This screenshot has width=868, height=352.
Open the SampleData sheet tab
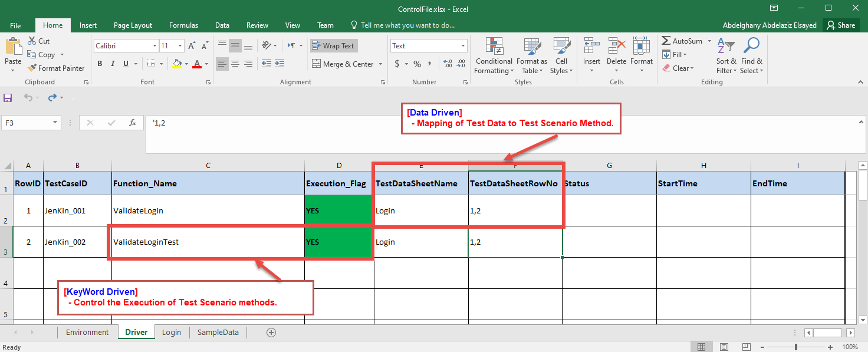(218, 333)
